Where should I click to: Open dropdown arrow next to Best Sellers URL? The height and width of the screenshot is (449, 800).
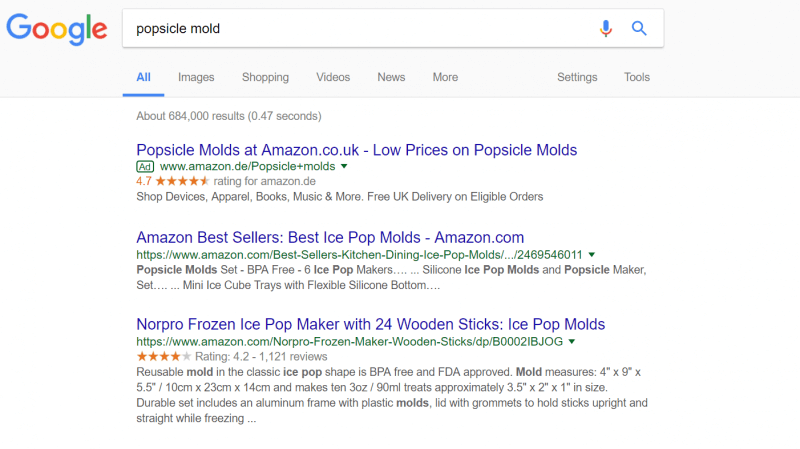point(591,255)
